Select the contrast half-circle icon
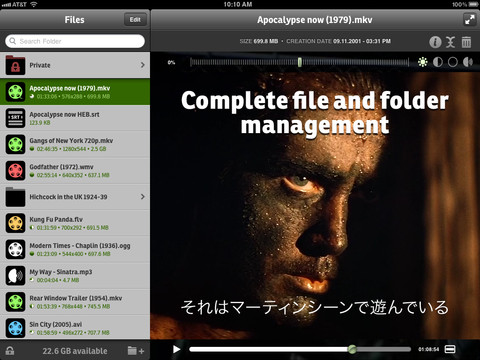 click(438, 62)
